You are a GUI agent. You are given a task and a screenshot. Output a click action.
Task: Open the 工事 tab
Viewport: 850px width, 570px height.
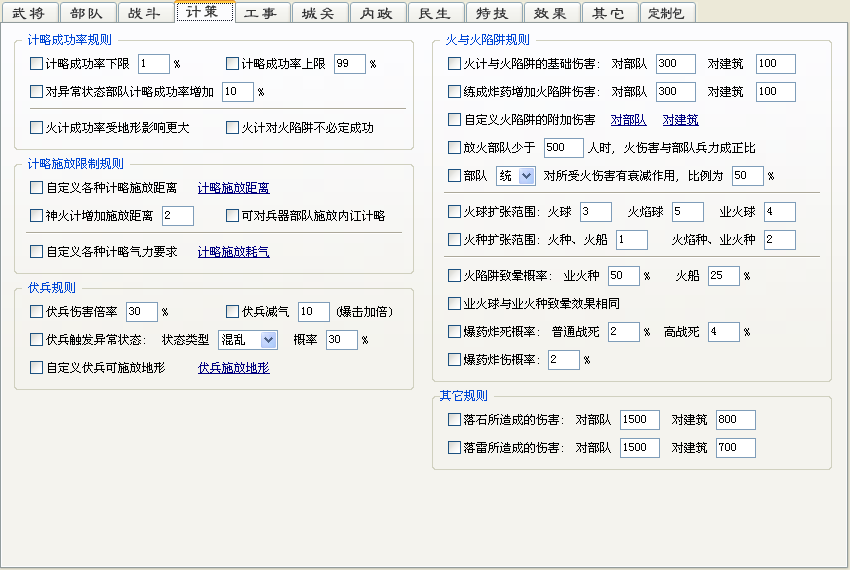[x=261, y=12]
